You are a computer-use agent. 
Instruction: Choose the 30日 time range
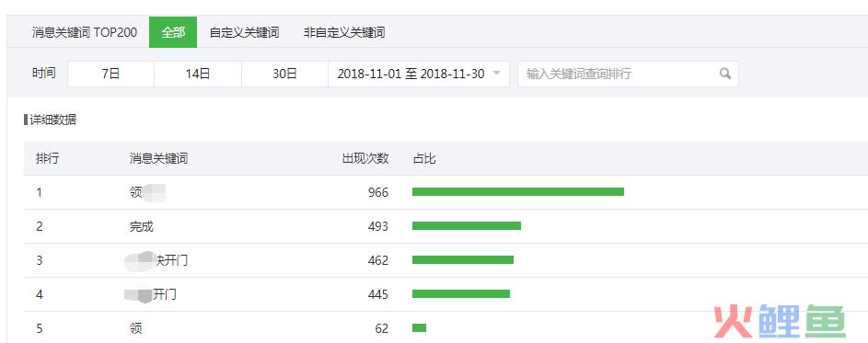pyautogui.click(x=284, y=74)
